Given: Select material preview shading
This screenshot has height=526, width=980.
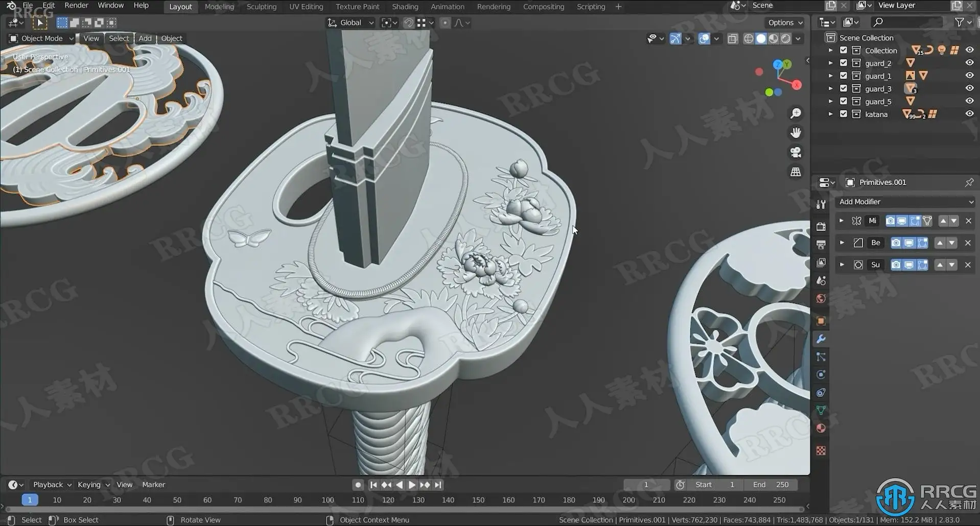Looking at the screenshot, I should pos(774,38).
